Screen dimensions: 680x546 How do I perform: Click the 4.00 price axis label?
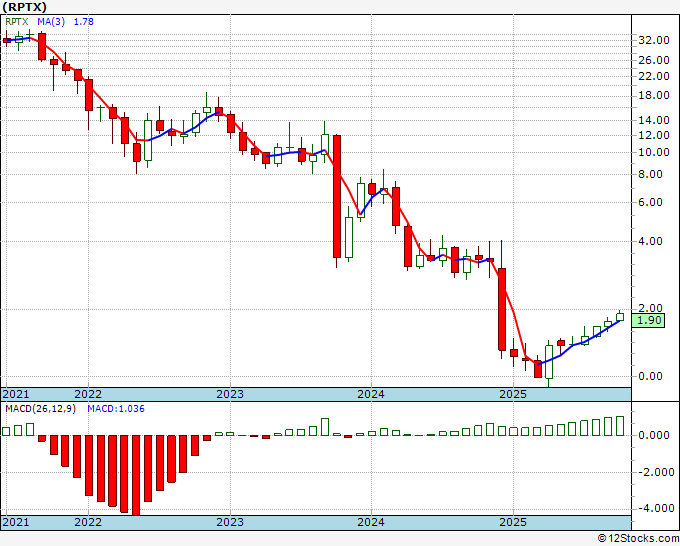[651, 241]
